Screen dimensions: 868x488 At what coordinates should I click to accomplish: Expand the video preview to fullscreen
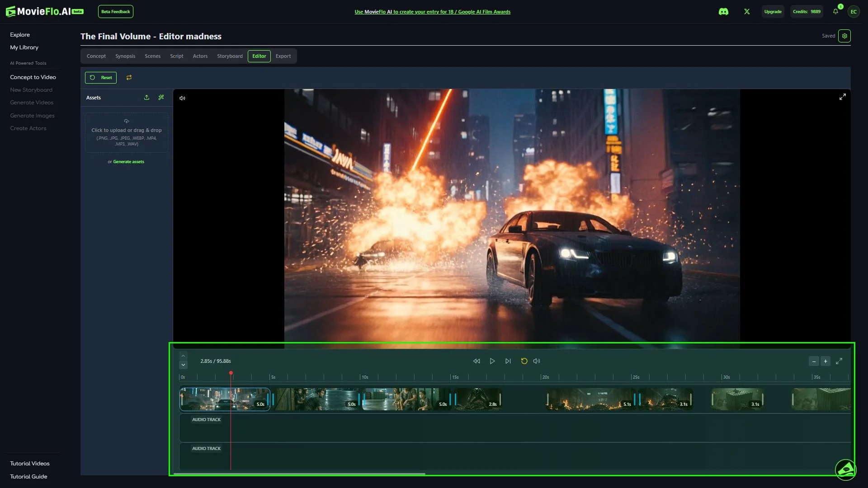tap(843, 97)
